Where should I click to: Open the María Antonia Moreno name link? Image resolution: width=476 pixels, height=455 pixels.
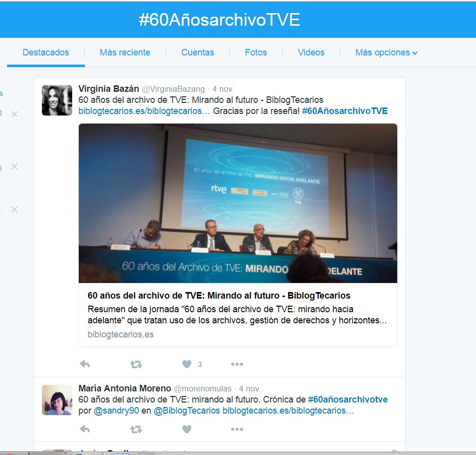tap(125, 388)
